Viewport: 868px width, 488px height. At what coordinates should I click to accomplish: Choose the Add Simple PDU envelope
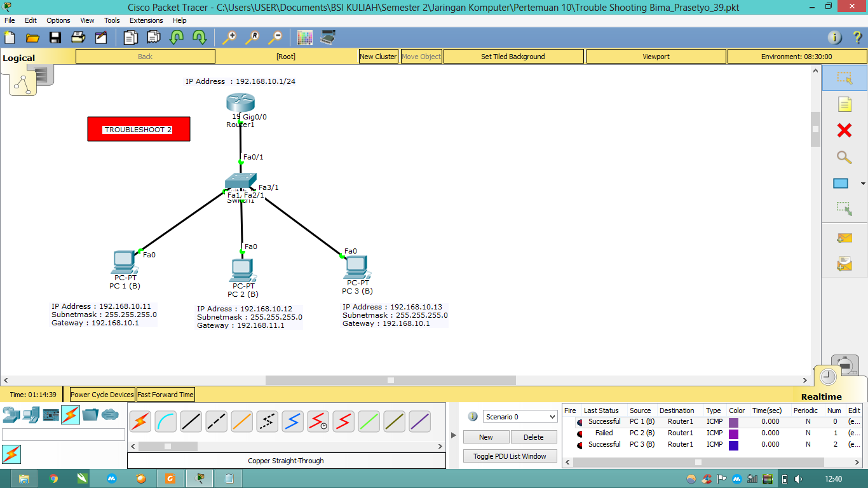pyautogui.click(x=844, y=238)
